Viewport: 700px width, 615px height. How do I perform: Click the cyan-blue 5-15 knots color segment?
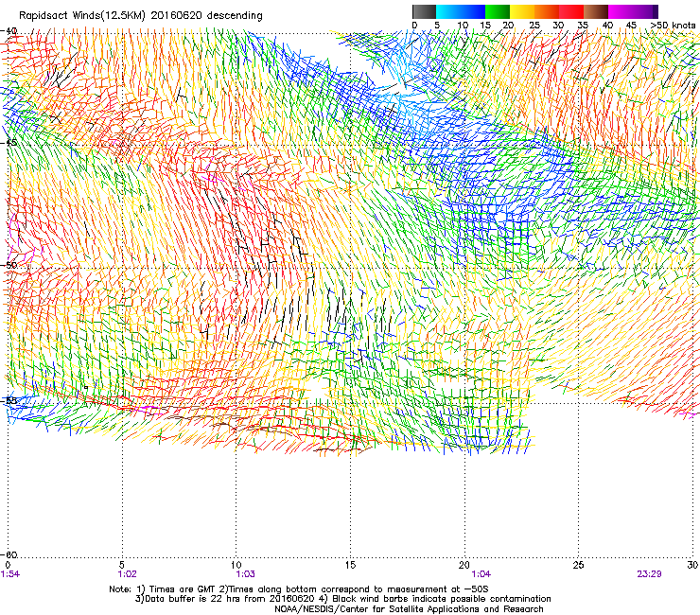pyautogui.click(x=461, y=11)
